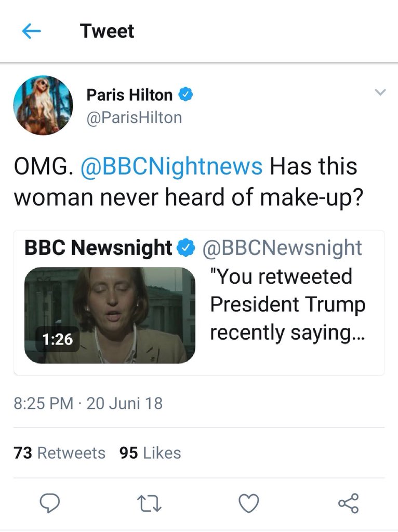
Task: Reply to the tweet via speech bubble icon
Action: click(x=50, y=503)
